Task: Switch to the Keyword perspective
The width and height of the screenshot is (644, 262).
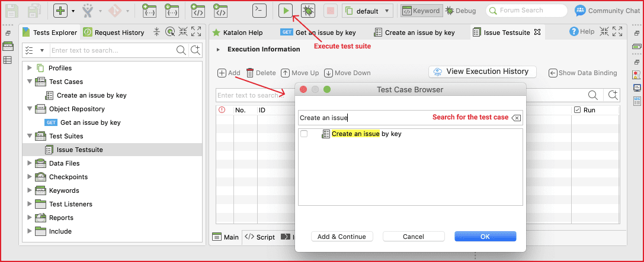Action: click(422, 11)
